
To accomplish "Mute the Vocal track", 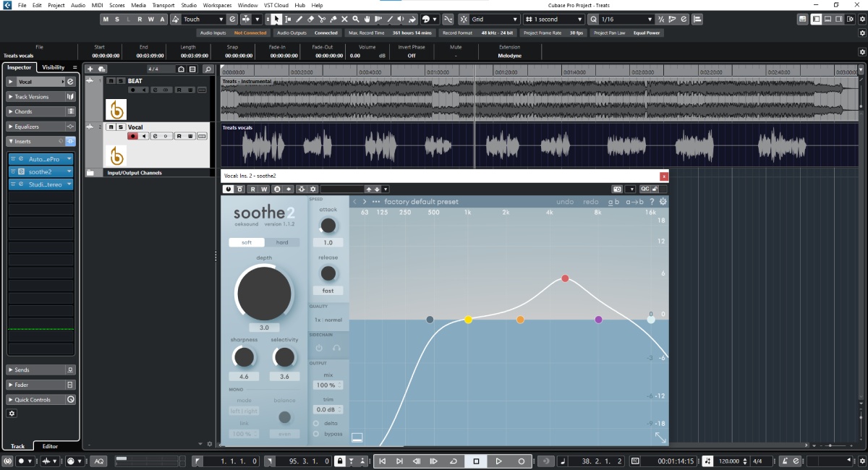I will click(111, 127).
